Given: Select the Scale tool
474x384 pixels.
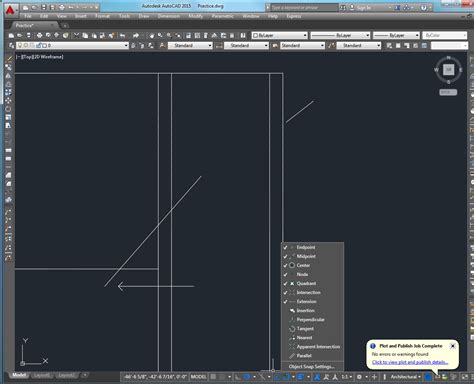Looking at the screenshot, I should click(8, 117).
